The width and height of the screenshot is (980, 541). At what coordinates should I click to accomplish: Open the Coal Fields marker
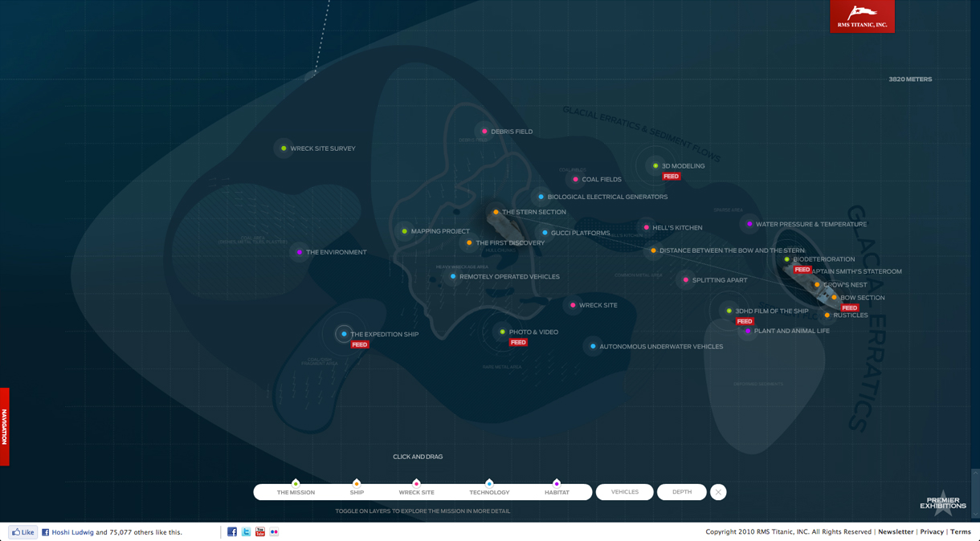(575, 180)
